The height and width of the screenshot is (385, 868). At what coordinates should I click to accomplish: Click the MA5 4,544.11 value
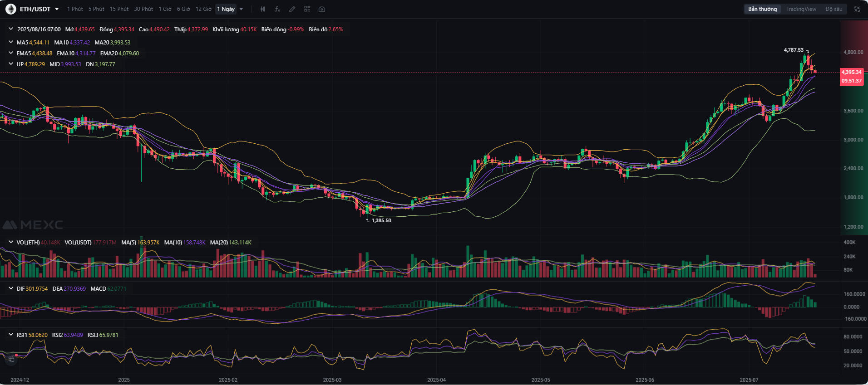(39, 43)
